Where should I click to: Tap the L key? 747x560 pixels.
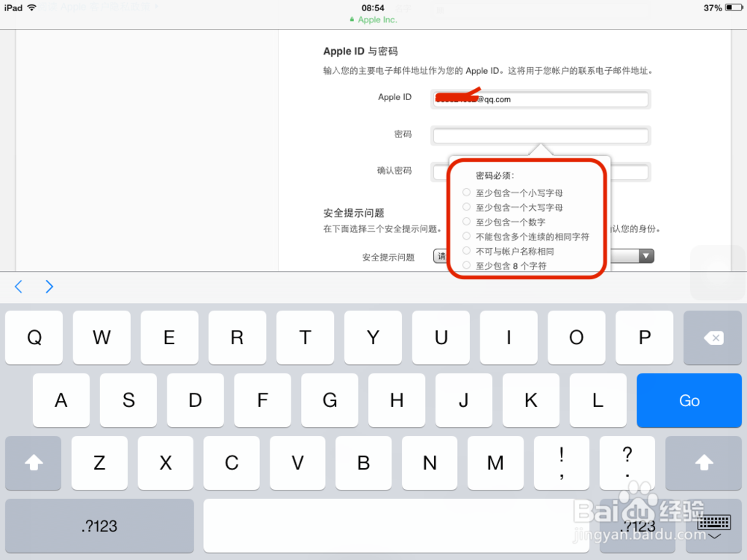tap(598, 400)
